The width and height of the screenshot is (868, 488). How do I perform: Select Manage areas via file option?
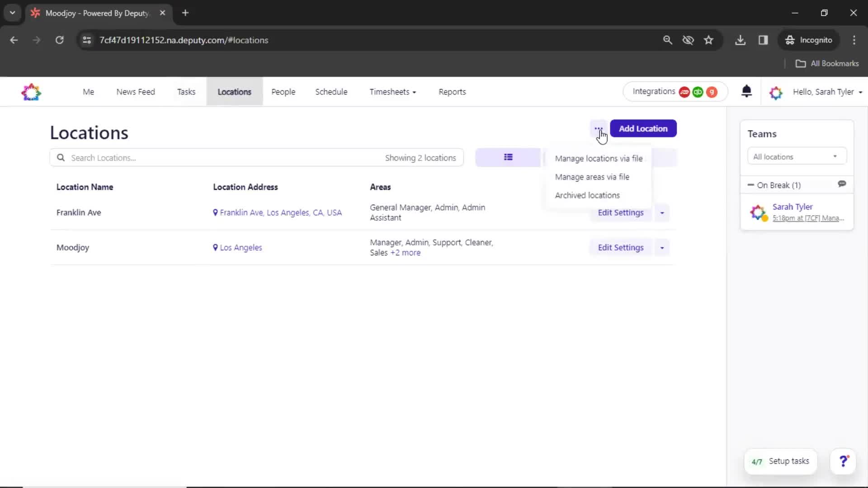[x=592, y=177]
